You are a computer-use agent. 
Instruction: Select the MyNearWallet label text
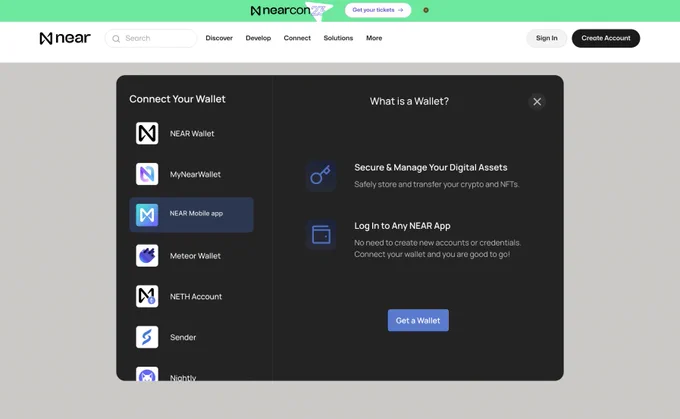195,174
